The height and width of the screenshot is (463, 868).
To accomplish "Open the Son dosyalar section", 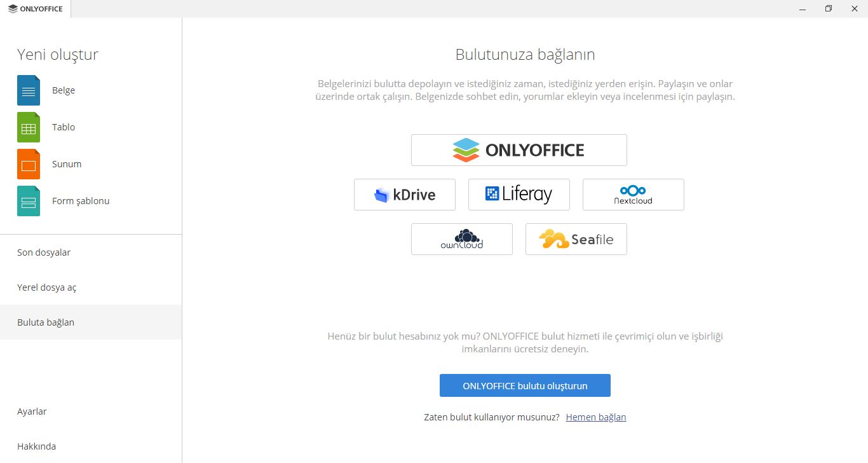I will [91, 252].
